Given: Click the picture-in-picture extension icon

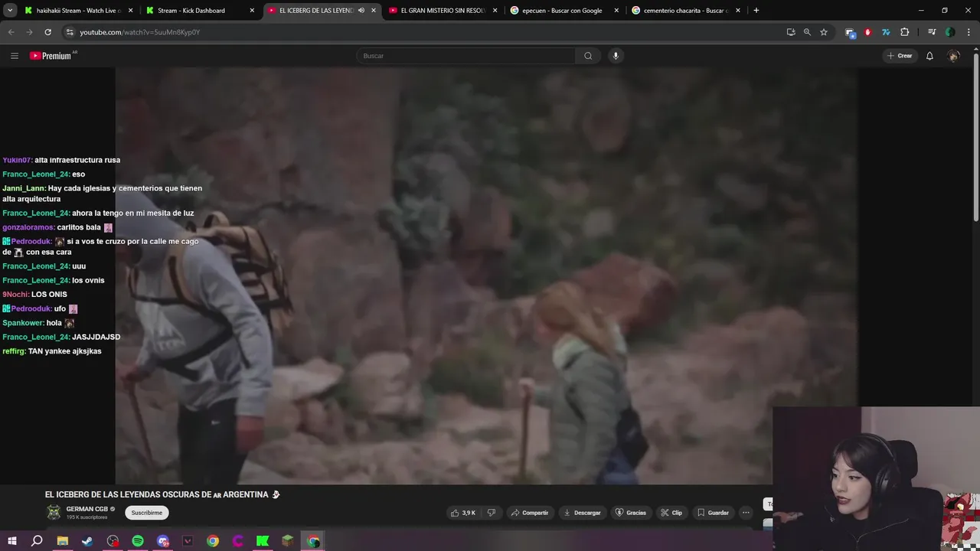Looking at the screenshot, I should [850, 32].
